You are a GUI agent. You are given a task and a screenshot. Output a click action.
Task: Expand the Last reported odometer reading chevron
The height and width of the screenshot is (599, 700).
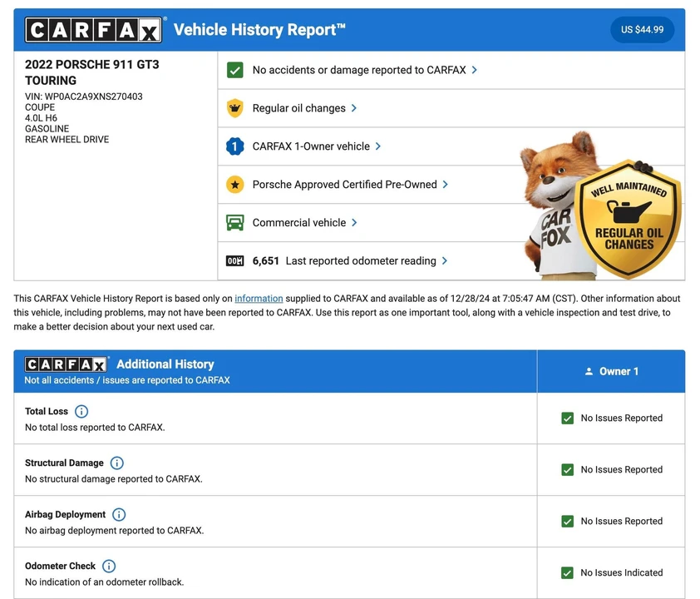[x=444, y=261]
